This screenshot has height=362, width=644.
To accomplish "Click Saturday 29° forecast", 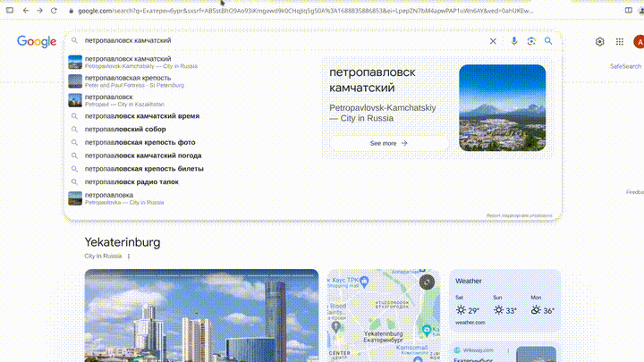I will 468,307.
